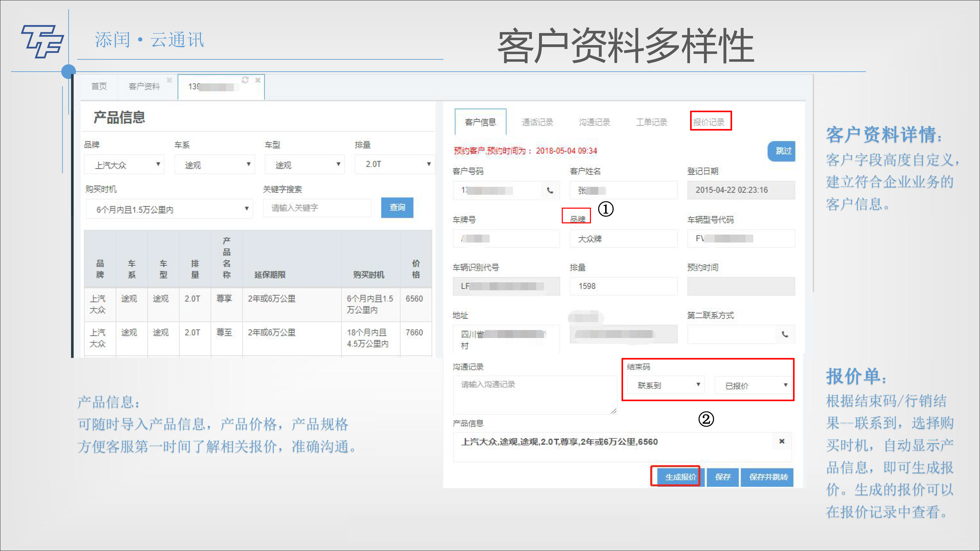Viewport: 980px width, 551px height.
Task: Go to the 首页 tab
Action: [99, 86]
